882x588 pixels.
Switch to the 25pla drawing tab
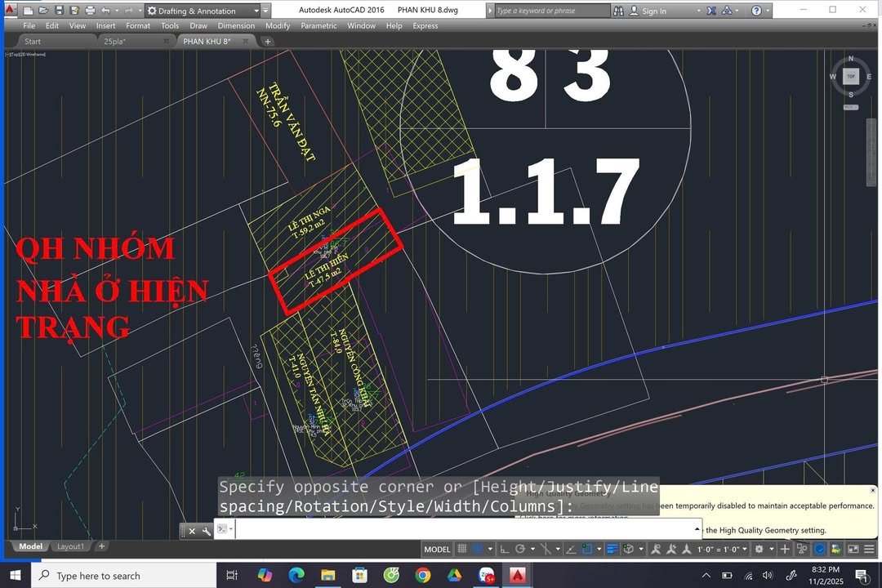point(115,41)
